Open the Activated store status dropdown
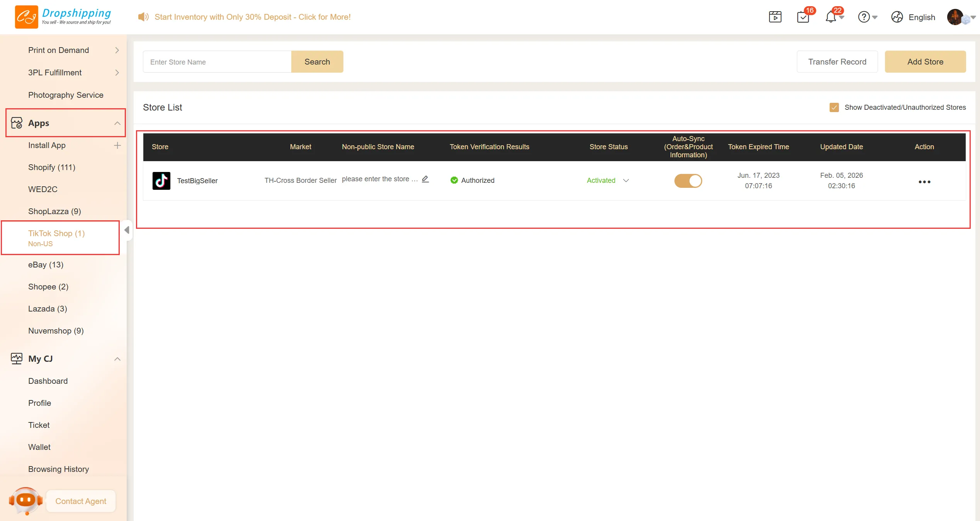Viewport: 980px width, 521px height. click(x=626, y=180)
